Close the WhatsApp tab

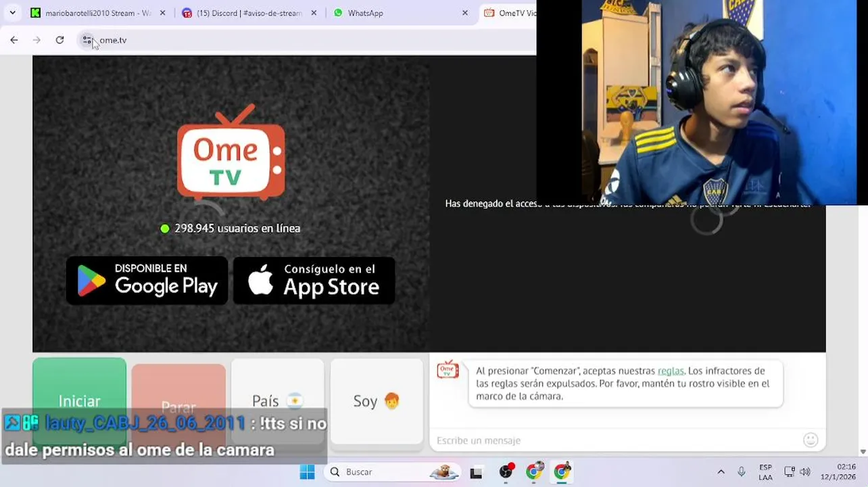(465, 13)
